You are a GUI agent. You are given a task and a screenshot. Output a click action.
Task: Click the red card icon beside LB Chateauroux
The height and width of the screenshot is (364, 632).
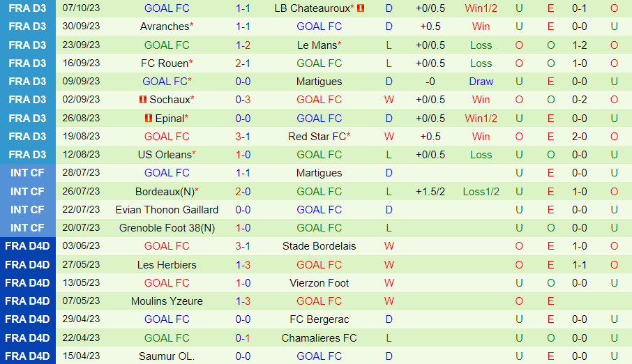click(x=361, y=8)
